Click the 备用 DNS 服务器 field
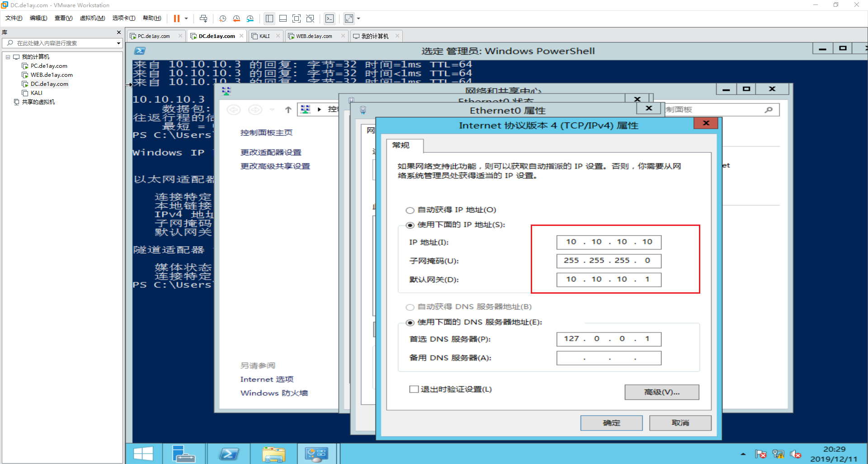This screenshot has height=464, width=868. (x=609, y=358)
